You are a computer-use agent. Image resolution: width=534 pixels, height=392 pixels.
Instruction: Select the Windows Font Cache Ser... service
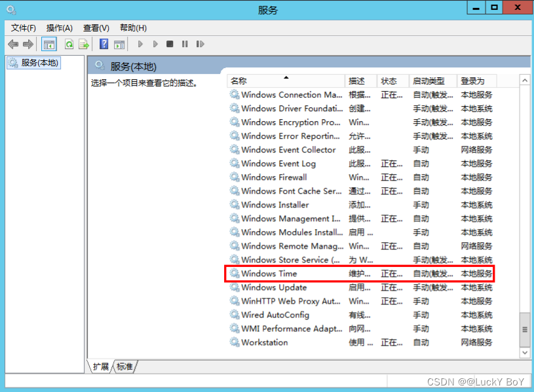coord(361,191)
